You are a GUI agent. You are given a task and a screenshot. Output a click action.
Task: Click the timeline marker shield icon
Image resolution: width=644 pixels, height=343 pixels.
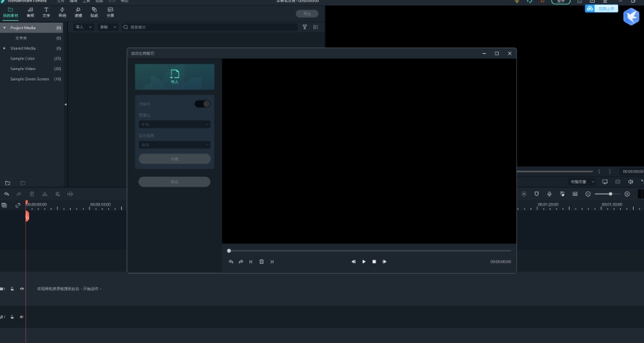coord(536,194)
